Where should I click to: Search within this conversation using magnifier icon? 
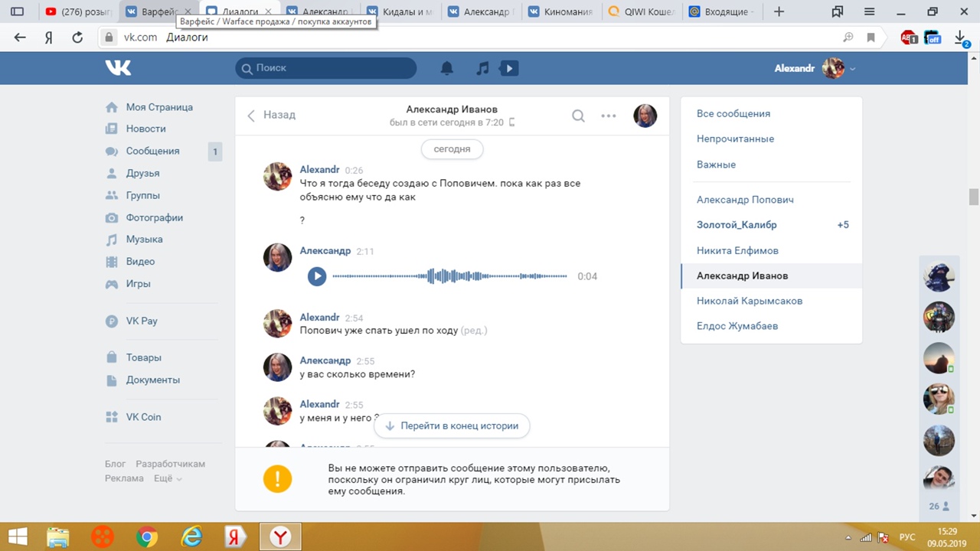click(578, 116)
